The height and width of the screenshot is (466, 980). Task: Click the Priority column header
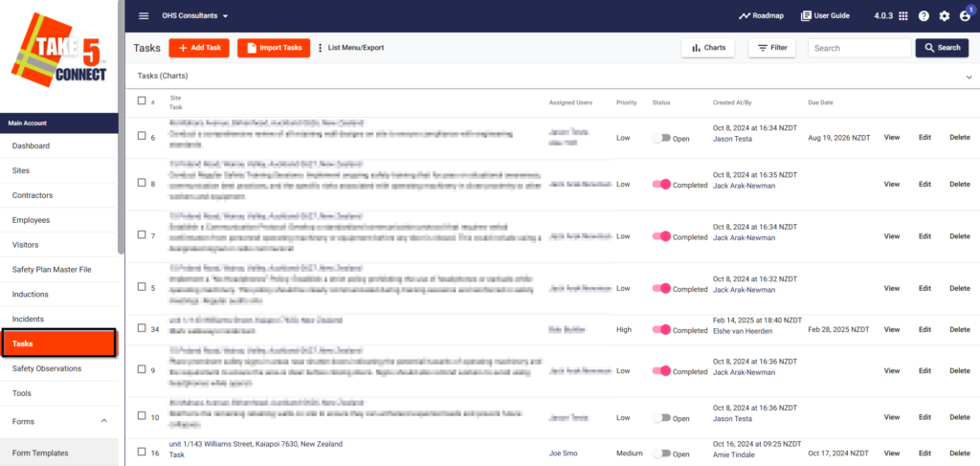(x=626, y=102)
